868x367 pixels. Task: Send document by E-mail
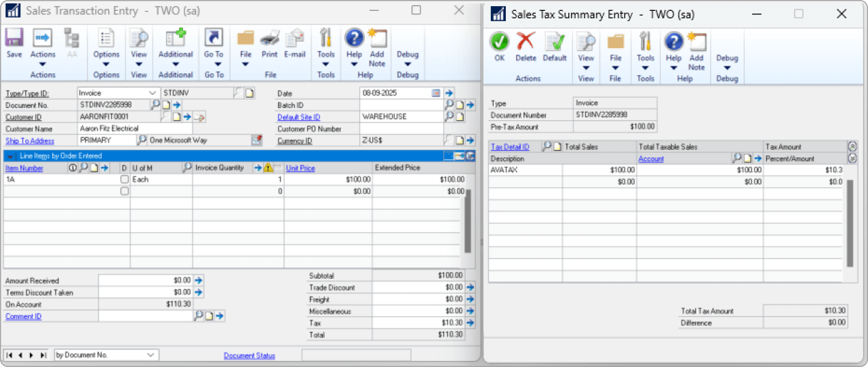pyautogui.click(x=294, y=43)
